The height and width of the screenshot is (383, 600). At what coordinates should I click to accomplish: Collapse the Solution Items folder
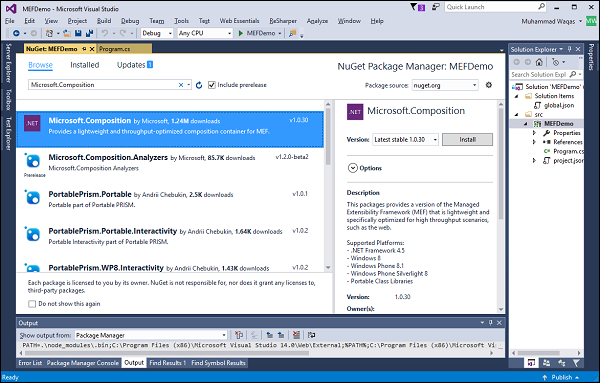[x=517, y=96]
